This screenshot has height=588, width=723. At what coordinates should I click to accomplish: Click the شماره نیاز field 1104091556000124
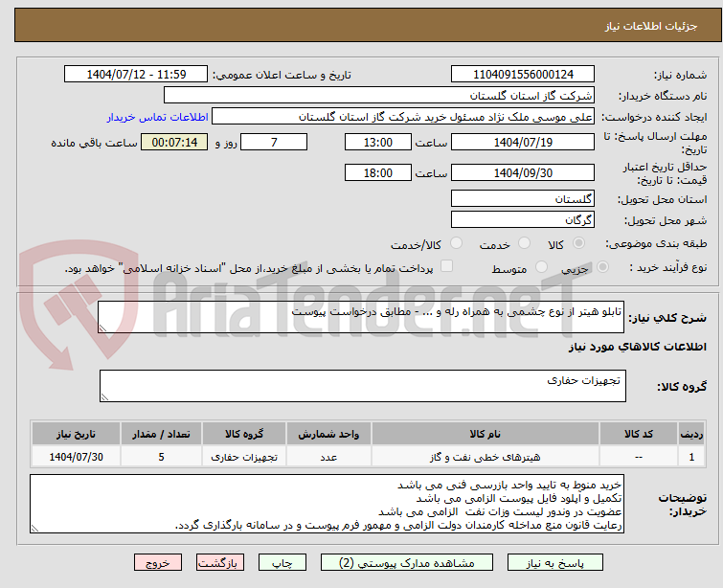point(523,74)
